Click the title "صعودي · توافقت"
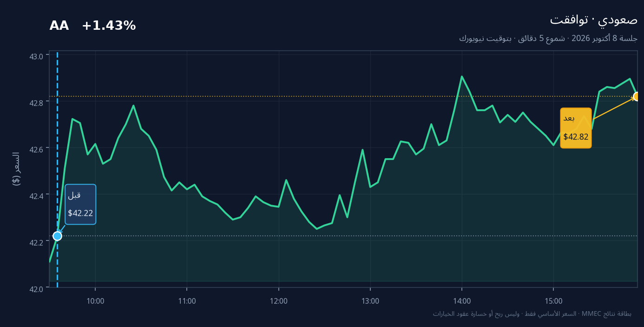 [594, 20]
